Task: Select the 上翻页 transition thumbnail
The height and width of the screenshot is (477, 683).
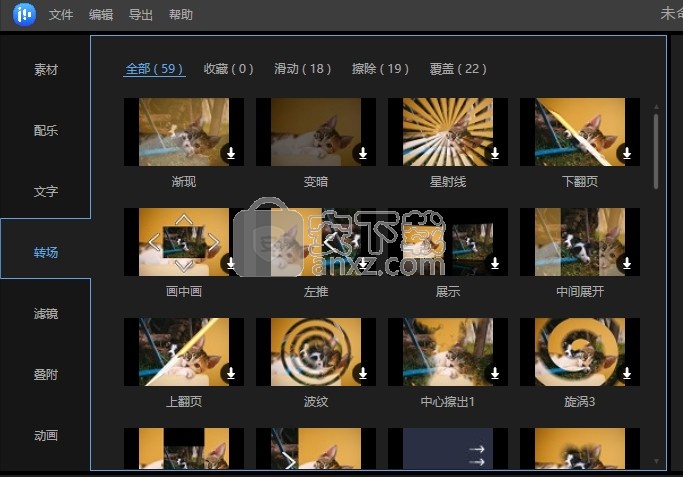Action: tap(184, 352)
